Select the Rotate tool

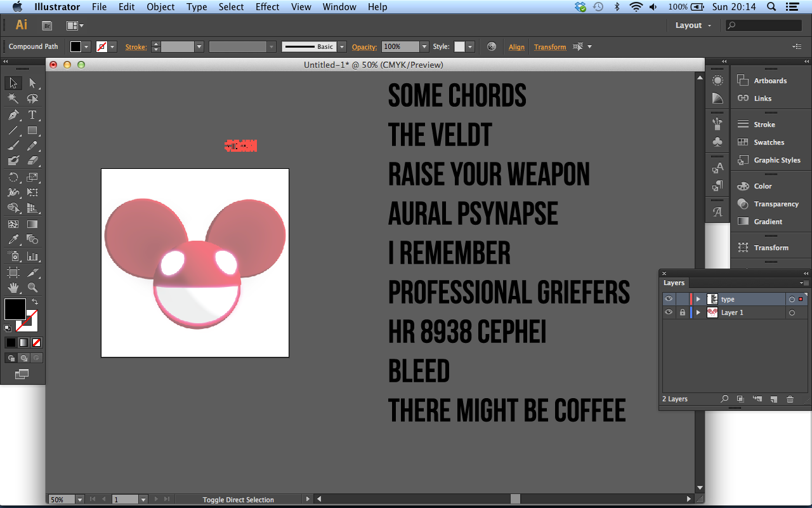(x=13, y=177)
